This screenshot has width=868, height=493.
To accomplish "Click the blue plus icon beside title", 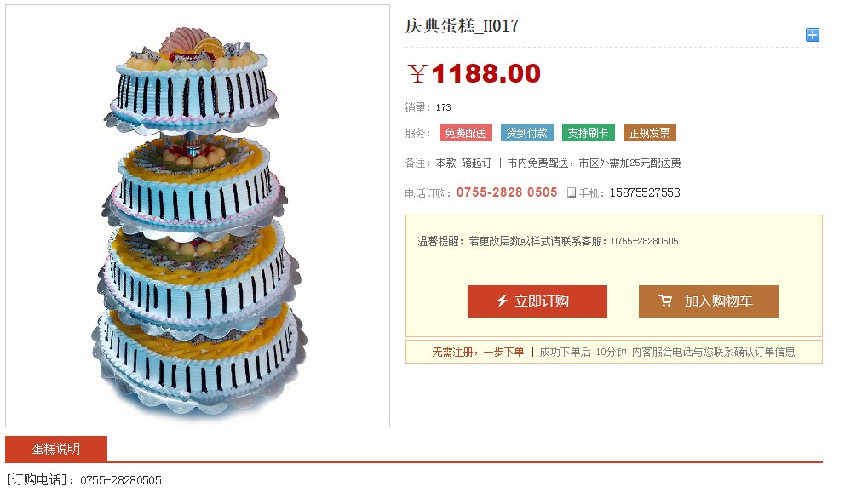I will pyautogui.click(x=812, y=35).
